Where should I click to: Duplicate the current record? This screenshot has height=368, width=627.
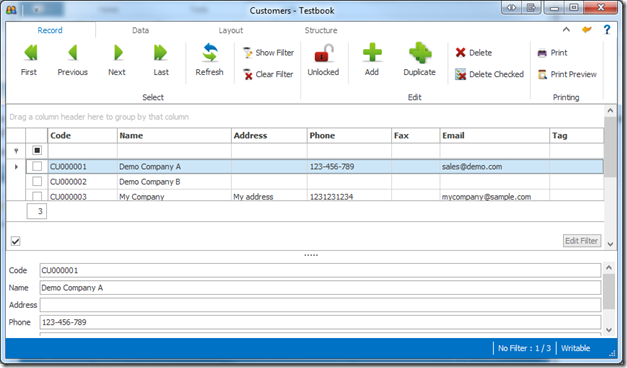pyautogui.click(x=419, y=60)
